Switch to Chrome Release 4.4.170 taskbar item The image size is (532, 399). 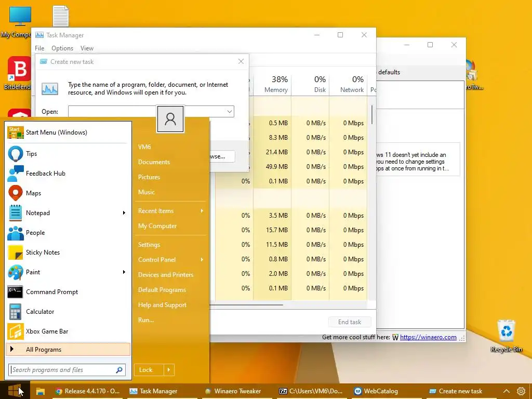click(x=87, y=391)
